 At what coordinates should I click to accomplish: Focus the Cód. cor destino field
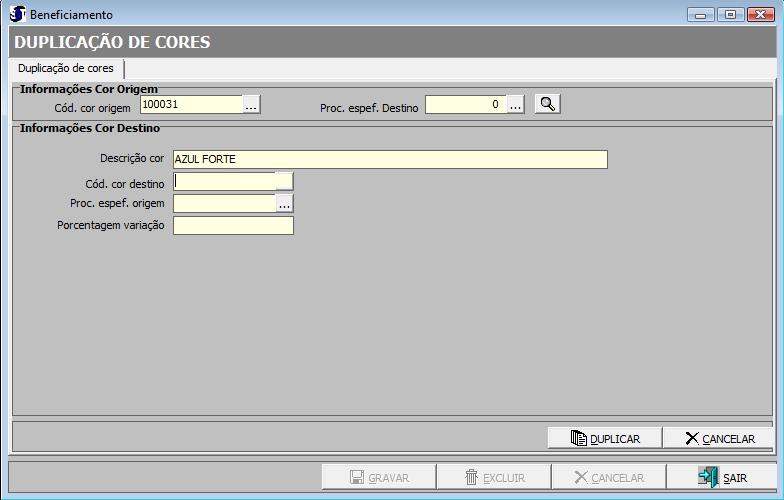(x=224, y=181)
